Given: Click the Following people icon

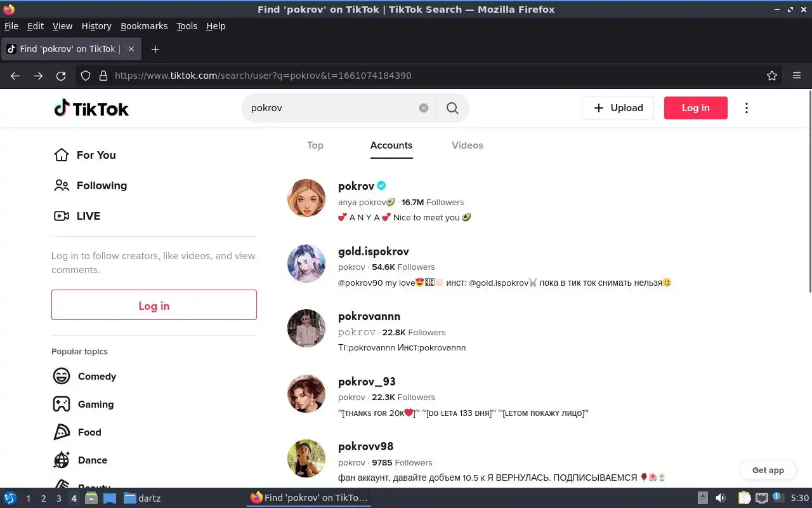Looking at the screenshot, I should [62, 185].
